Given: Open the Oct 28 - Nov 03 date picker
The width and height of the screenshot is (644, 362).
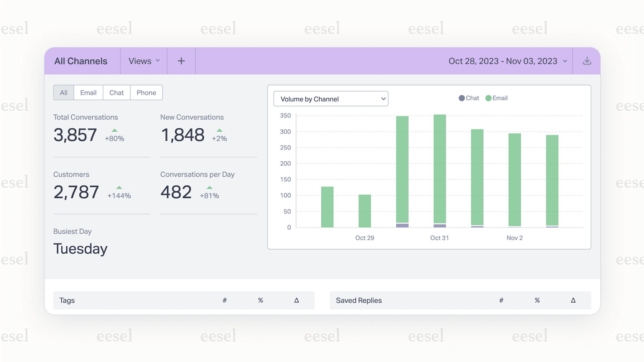Looking at the screenshot, I should (x=503, y=61).
